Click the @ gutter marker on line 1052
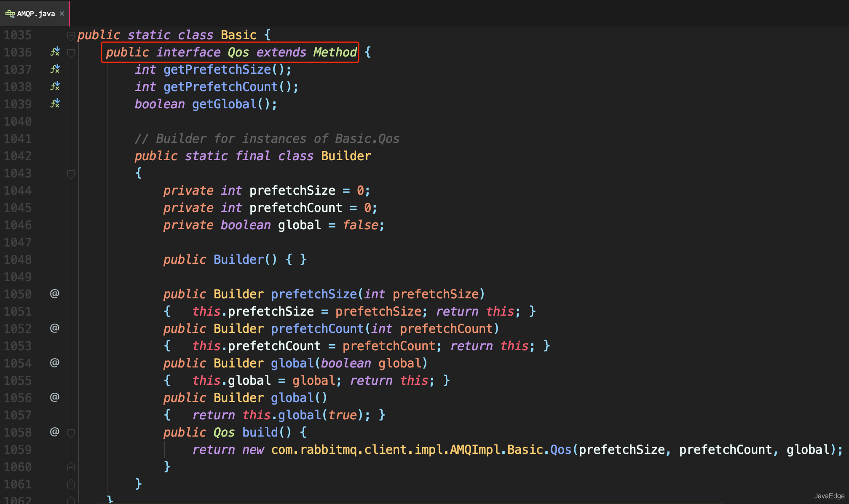This screenshot has width=849, height=504. pyautogui.click(x=54, y=328)
